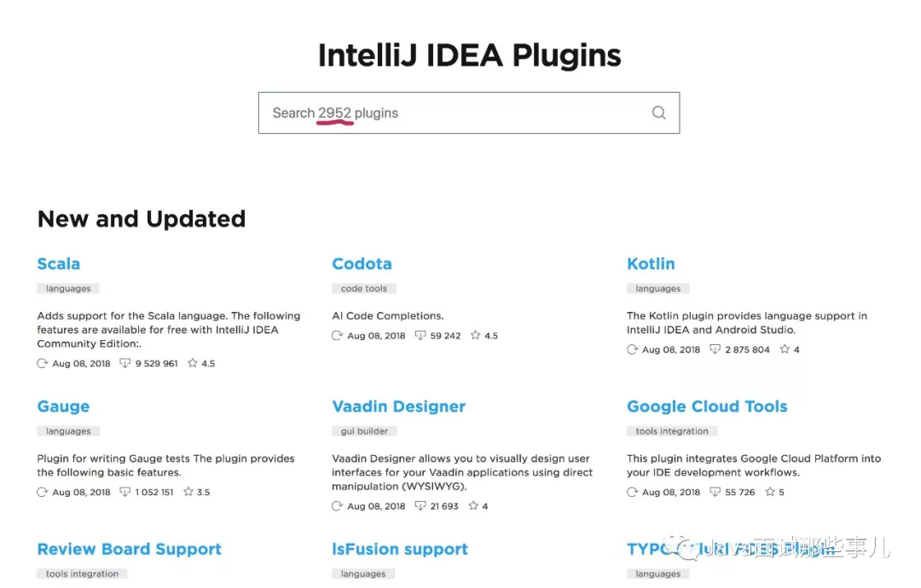Click tools integration tag under Google Cloud Tools
The height and width of the screenshot is (588, 921).
(x=672, y=431)
